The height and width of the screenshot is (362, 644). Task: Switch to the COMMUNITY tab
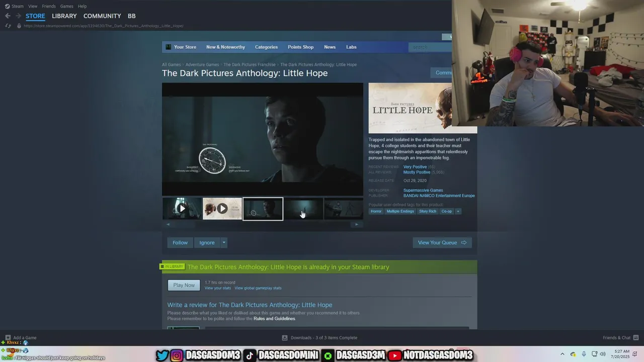point(102,16)
